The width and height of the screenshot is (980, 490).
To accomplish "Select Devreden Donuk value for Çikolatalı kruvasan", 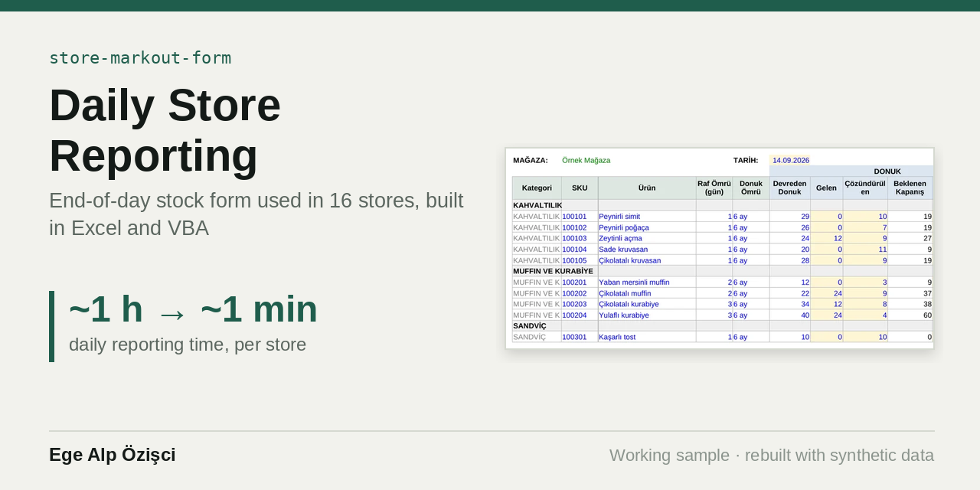I will [790, 260].
